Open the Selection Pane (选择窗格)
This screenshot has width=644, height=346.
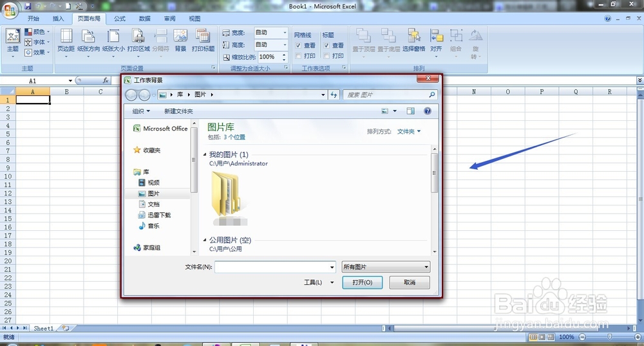[413, 40]
